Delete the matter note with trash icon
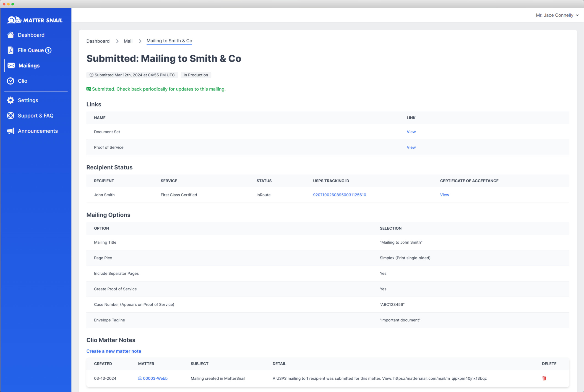The height and width of the screenshot is (392, 584). (544, 378)
